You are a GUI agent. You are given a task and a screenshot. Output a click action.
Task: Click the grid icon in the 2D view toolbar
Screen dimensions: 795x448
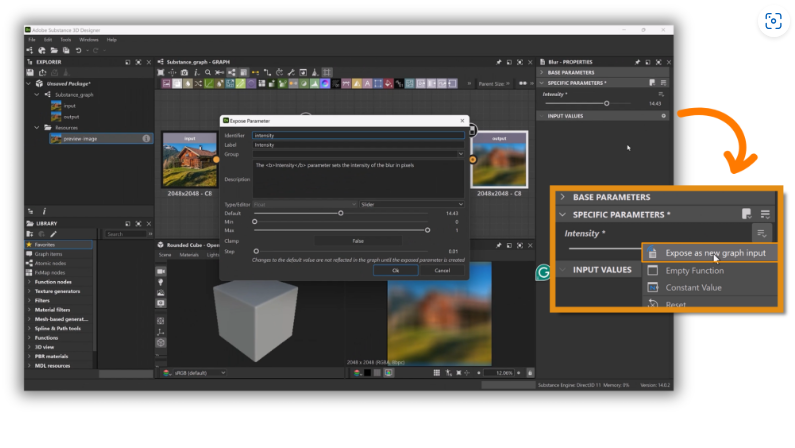(437, 373)
